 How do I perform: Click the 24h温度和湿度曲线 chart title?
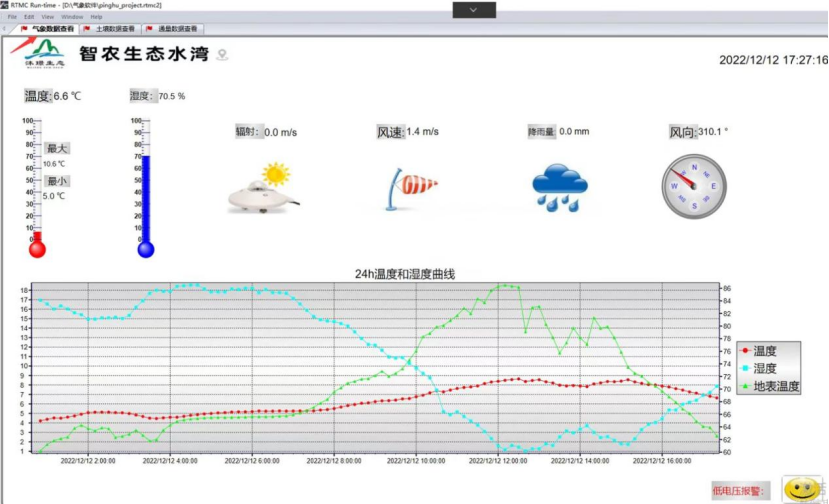click(405, 274)
